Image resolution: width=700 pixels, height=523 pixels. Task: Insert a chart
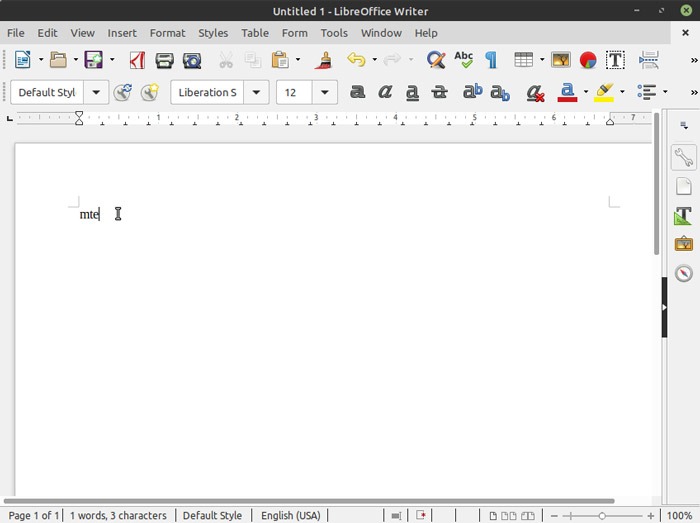pos(588,60)
